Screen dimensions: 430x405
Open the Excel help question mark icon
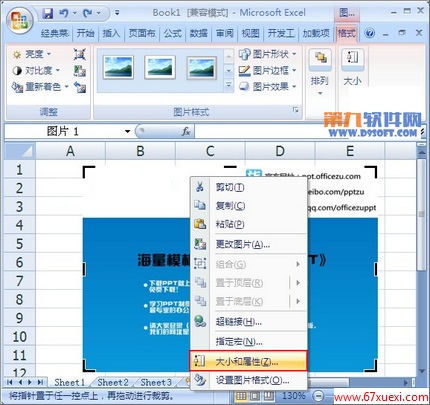point(369,33)
